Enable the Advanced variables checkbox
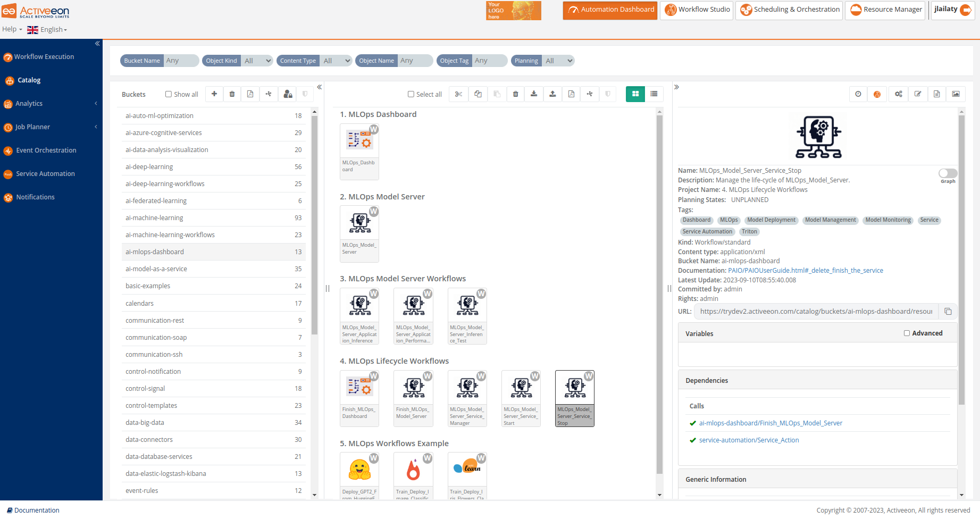The image size is (980, 519). point(907,333)
